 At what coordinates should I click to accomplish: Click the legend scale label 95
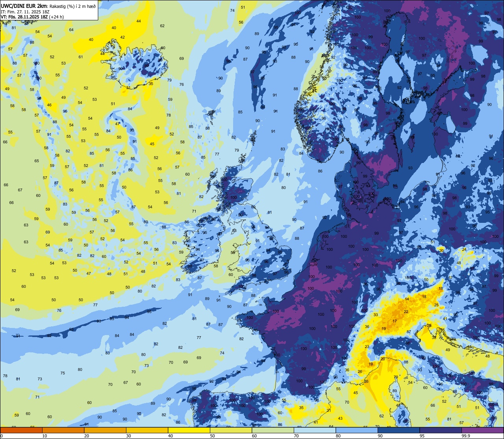tap(422, 436)
